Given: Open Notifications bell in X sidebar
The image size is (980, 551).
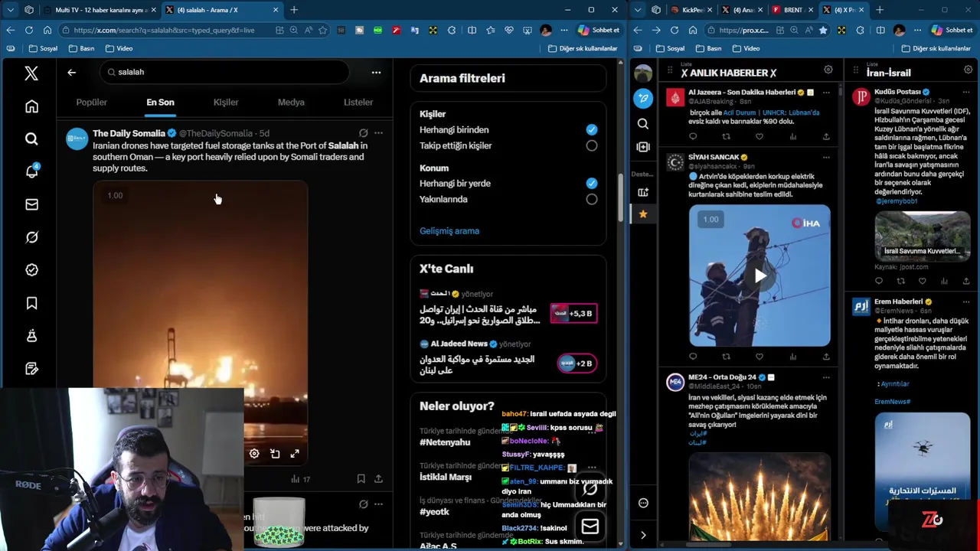Looking at the screenshot, I should [x=31, y=171].
